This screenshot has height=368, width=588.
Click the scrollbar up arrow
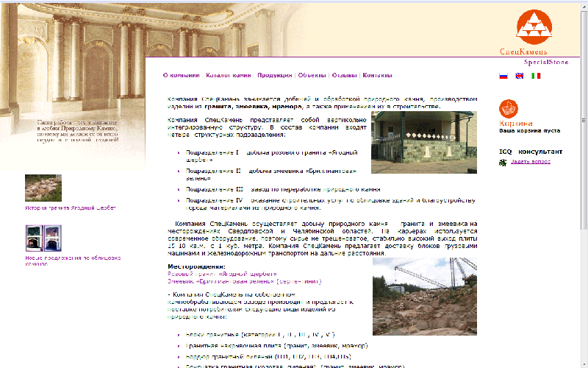[x=584, y=7]
